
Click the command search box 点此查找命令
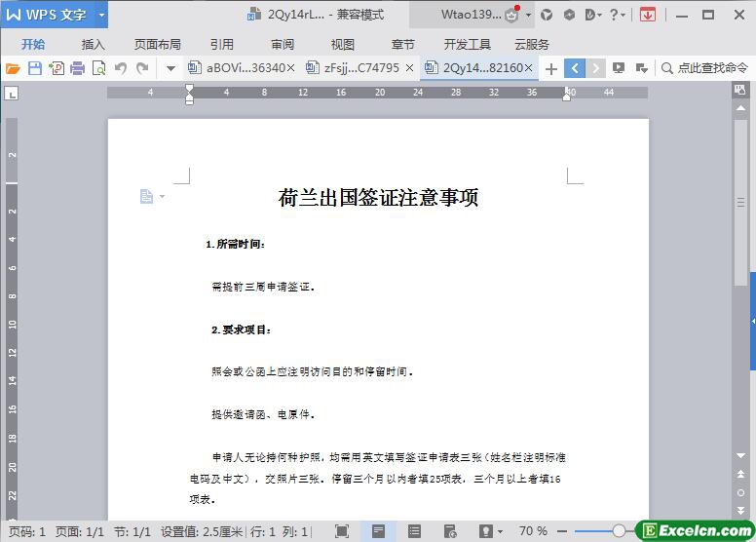[x=704, y=68]
